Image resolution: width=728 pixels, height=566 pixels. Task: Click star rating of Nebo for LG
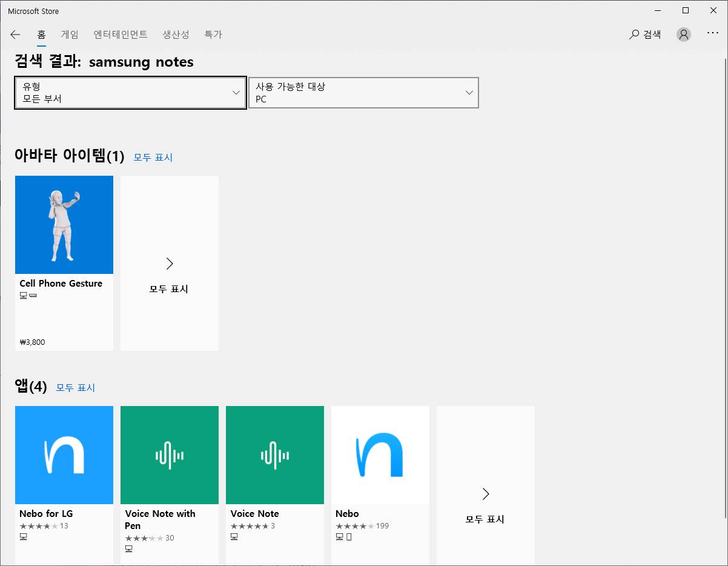click(x=39, y=526)
